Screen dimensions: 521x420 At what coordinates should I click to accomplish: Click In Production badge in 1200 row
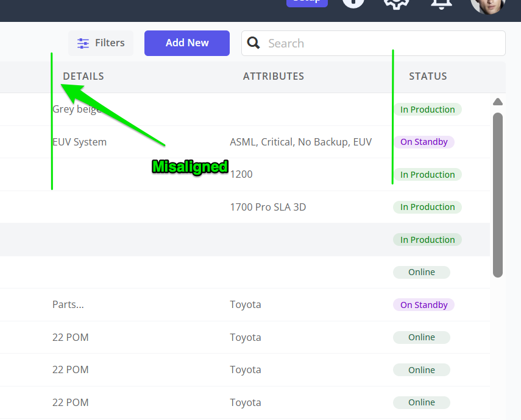428,175
